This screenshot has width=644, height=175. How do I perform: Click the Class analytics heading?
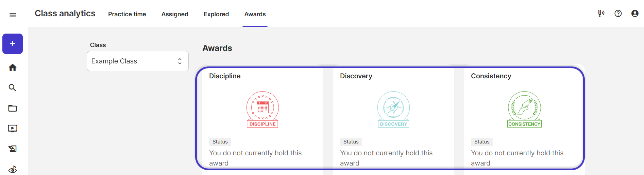tap(65, 14)
